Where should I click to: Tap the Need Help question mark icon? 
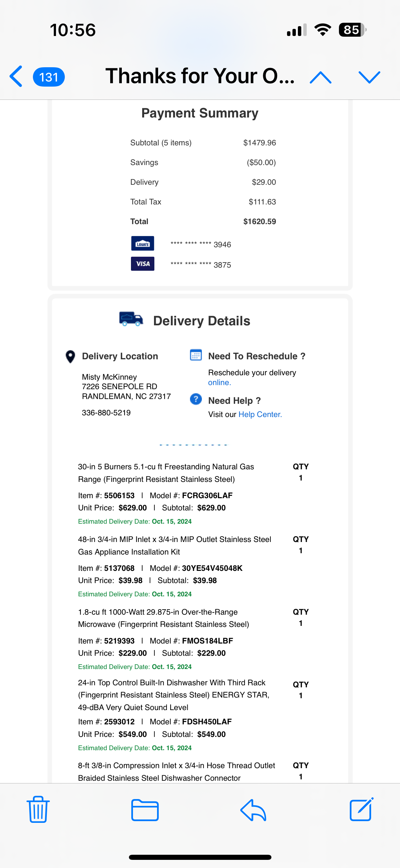click(x=196, y=399)
